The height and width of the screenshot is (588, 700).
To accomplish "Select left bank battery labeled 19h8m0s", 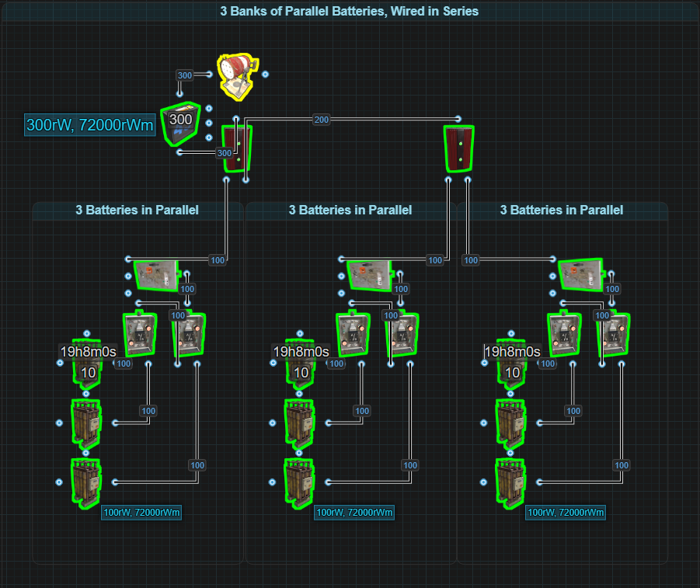I will tap(87, 364).
